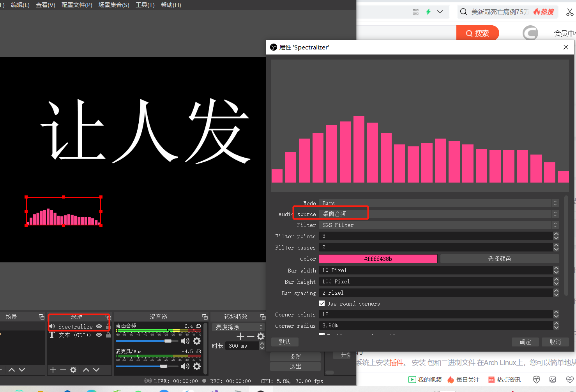Image resolution: width=576 pixels, height=392 pixels.
Task: Confirm properties with the 确定 button
Action: [x=525, y=342]
